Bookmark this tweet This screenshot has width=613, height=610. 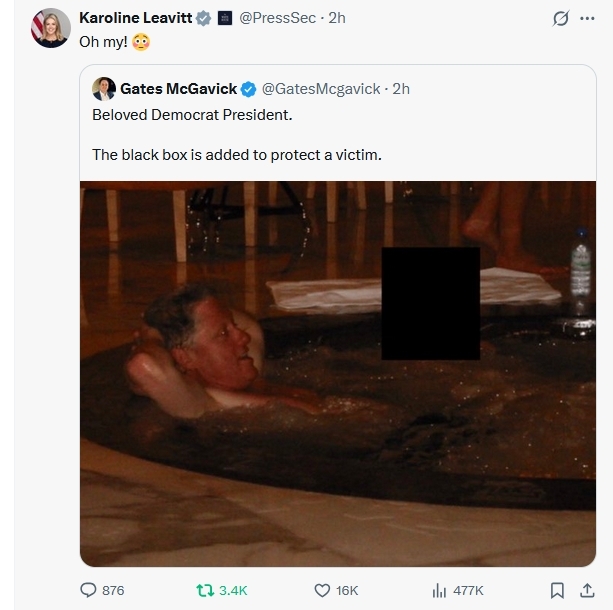(557, 590)
